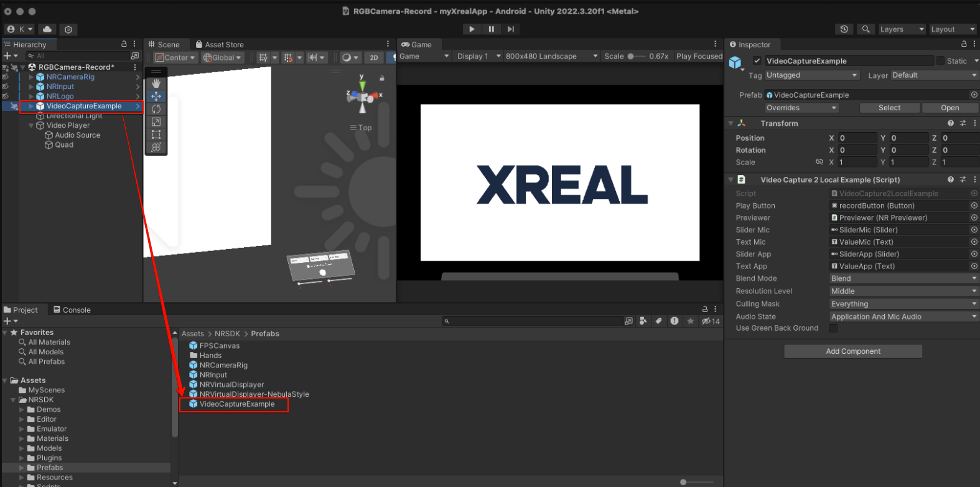This screenshot has width=980, height=487.
Task: Click the object picker next to Play Button field
Action: pyautogui.click(x=974, y=206)
